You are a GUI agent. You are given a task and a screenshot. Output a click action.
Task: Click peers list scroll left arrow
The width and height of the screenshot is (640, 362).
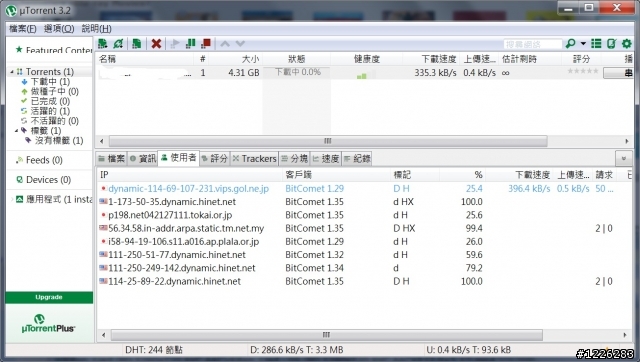coord(103,335)
